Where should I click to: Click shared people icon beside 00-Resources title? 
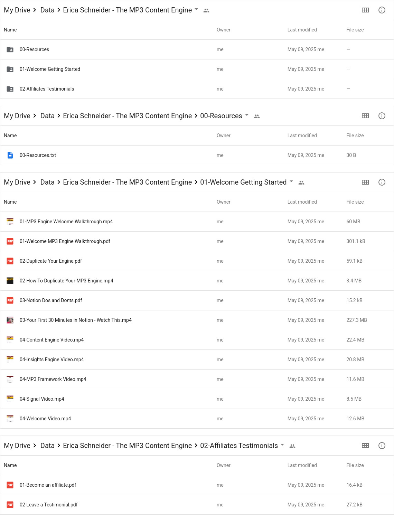(x=257, y=116)
